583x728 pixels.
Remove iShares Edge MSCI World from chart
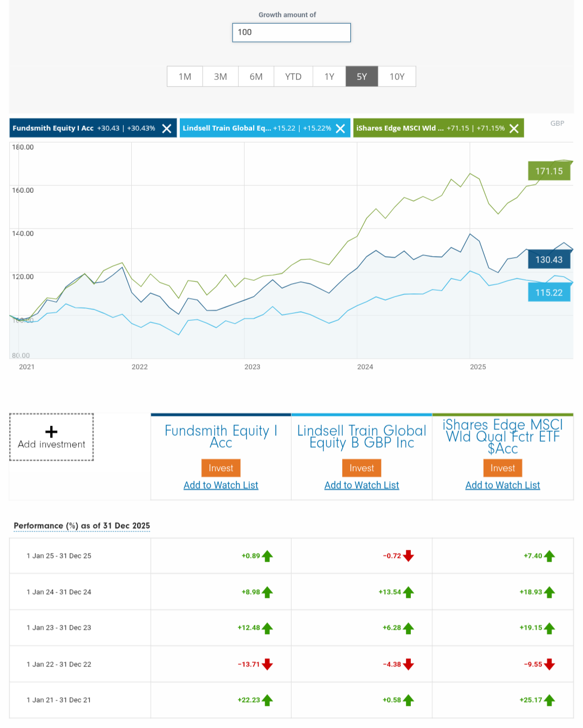coord(514,129)
